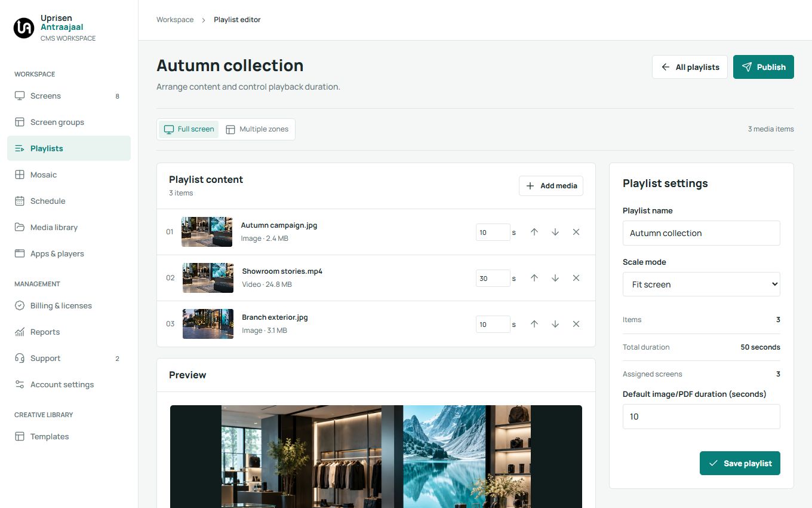
Task: Click file name Branch exterior.jpg
Action: [275, 317]
